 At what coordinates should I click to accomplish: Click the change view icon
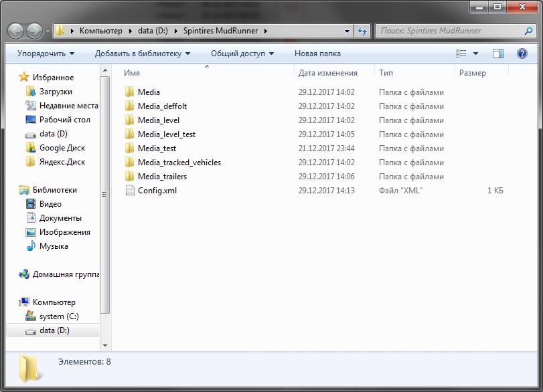click(x=461, y=54)
